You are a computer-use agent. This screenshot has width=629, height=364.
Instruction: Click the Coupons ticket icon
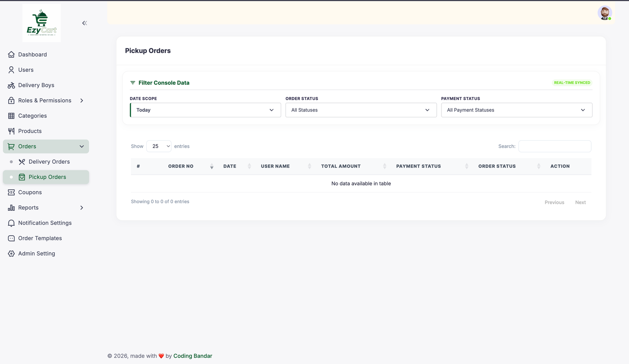pos(11,192)
